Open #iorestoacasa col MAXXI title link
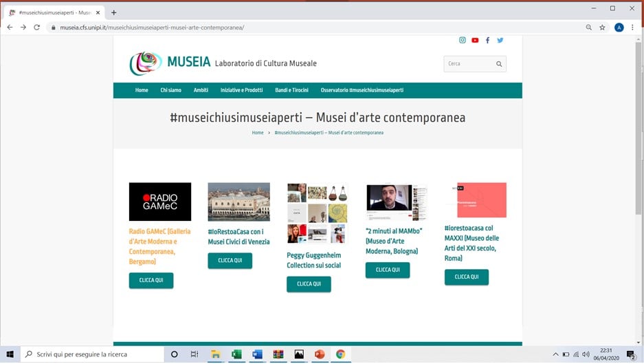The height and width of the screenshot is (364, 644). (471, 243)
